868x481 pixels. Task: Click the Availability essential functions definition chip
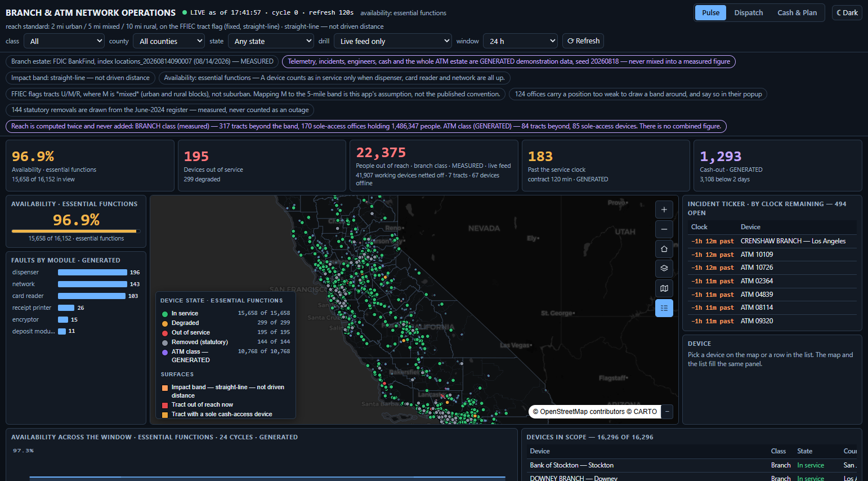[334, 78]
